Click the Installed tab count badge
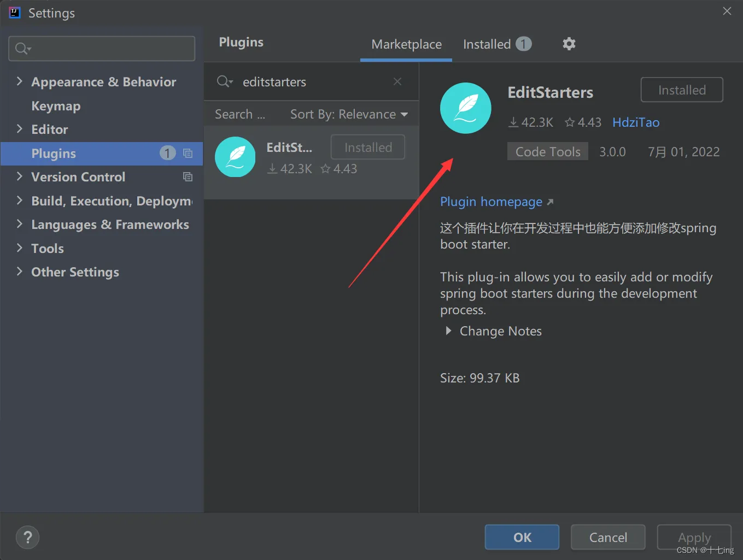 [523, 44]
